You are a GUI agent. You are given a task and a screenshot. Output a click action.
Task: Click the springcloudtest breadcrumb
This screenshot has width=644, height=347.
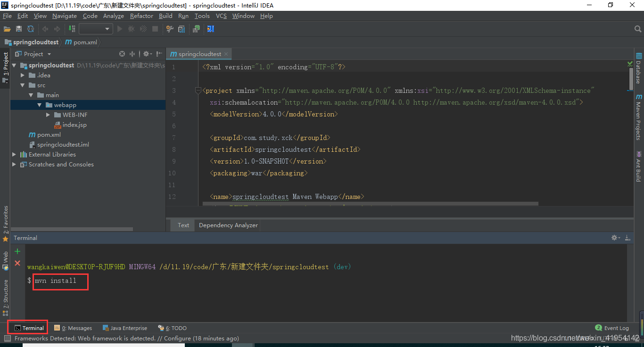click(32, 42)
